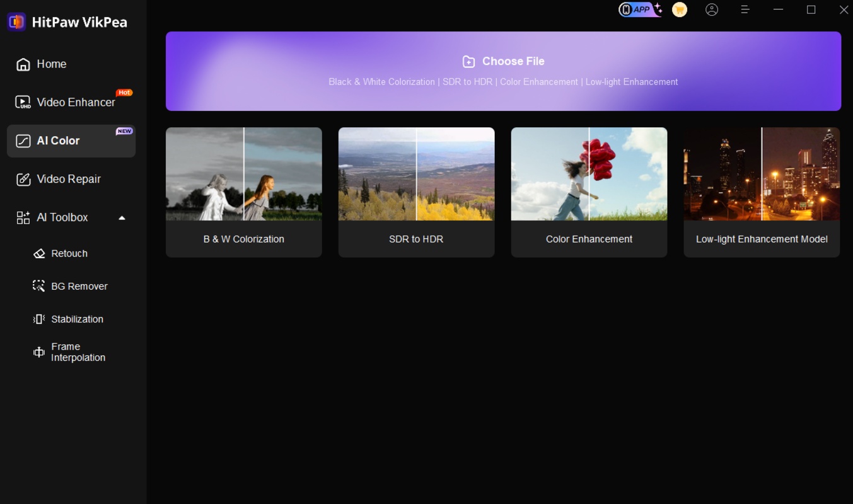Go to the Home section
This screenshot has height=504, width=853.
pyautogui.click(x=50, y=64)
